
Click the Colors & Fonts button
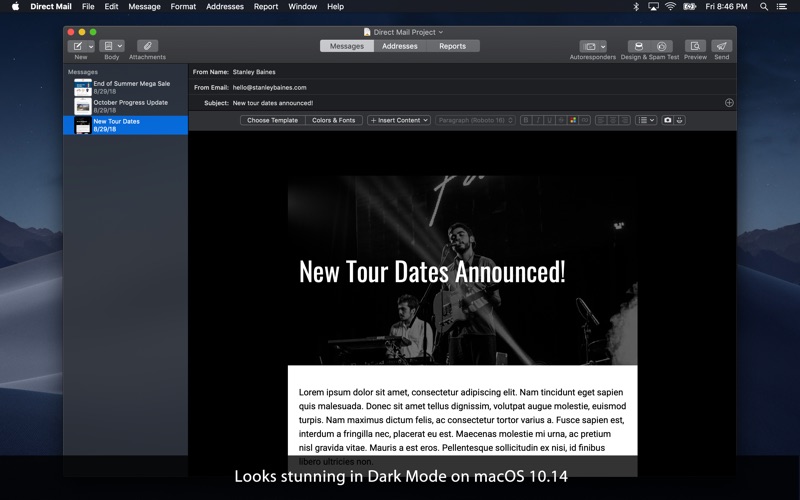point(333,120)
